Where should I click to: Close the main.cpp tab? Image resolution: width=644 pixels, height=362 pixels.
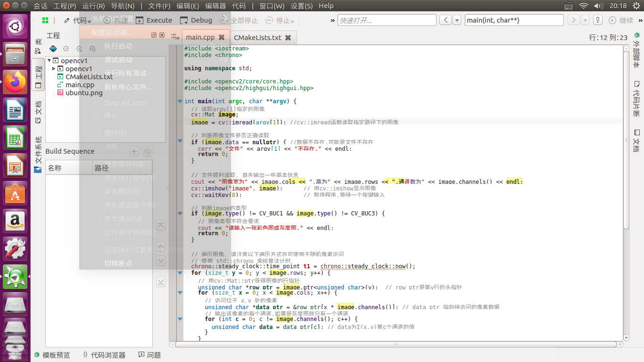click(221, 37)
